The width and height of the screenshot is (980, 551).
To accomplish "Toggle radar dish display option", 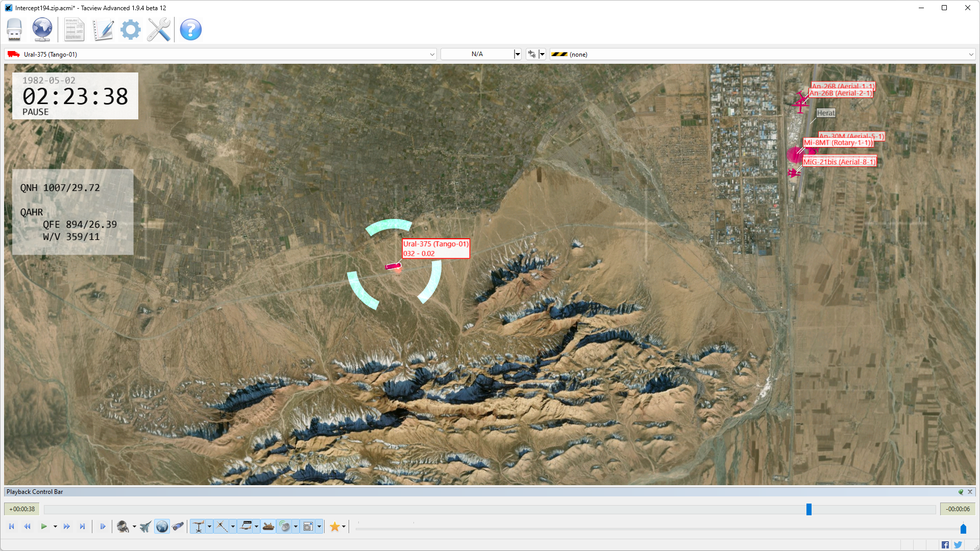I will tap(285, 527).
